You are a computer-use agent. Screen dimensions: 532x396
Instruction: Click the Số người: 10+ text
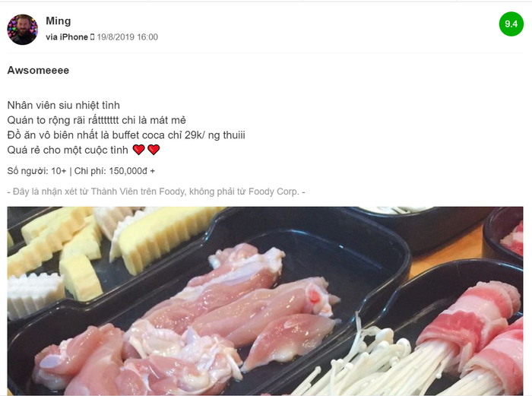(x=36, y=171)
